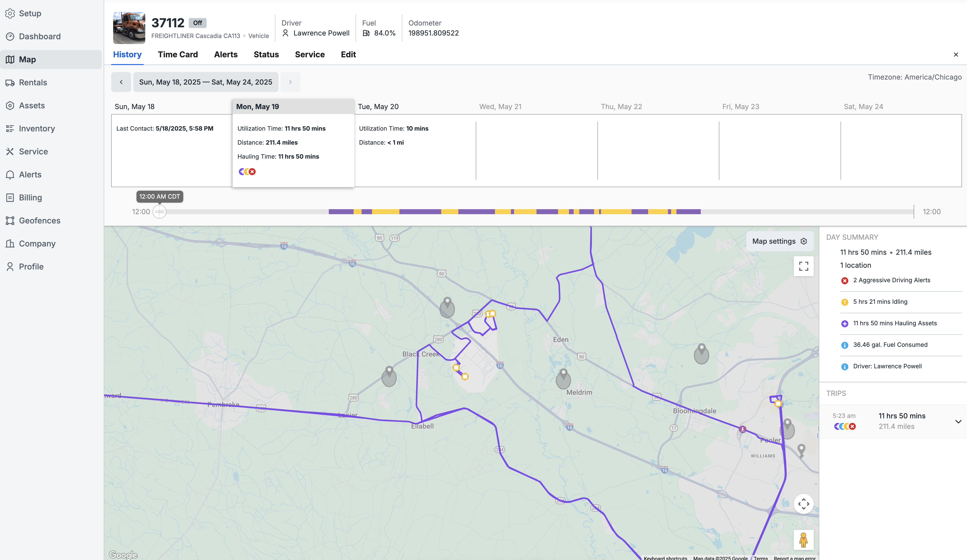The width and height of the screenshot is (967, 560).
Task: Expand the 5:23 am trip chevron
Action: click(x=958, y=422)
